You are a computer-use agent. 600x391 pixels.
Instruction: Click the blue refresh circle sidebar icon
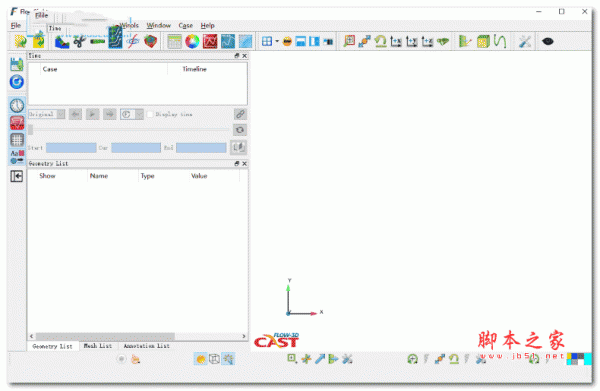pyautogui.click(x=16, y=82)
